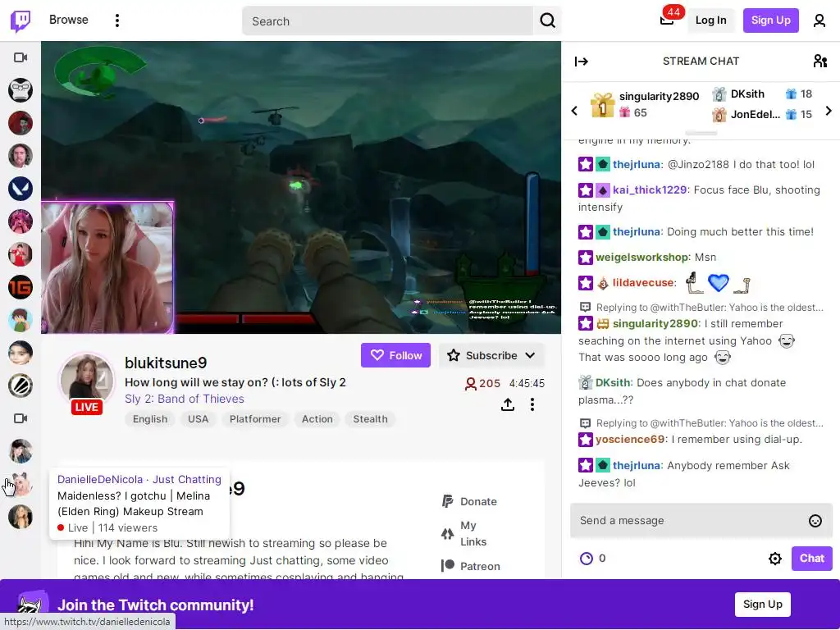
Task: Click yoscience69 username in chat
Action: tap(630, 440)
